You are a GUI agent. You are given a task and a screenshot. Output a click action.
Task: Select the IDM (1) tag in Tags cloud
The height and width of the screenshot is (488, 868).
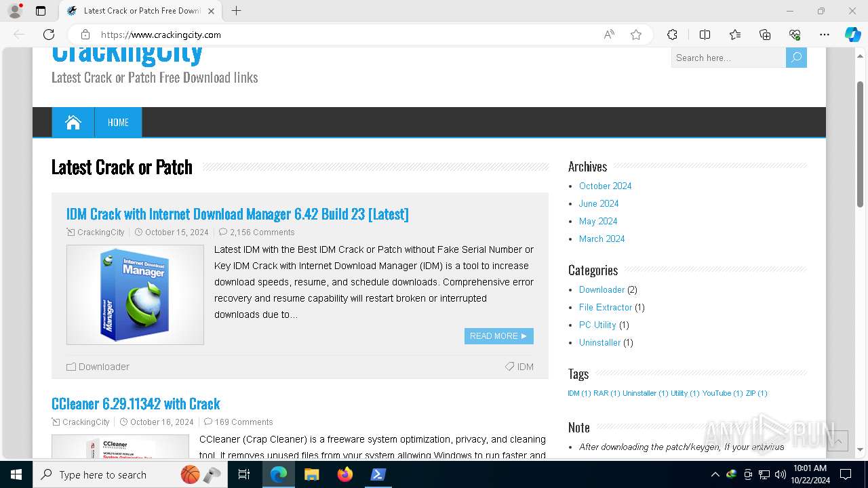point(579,393)
